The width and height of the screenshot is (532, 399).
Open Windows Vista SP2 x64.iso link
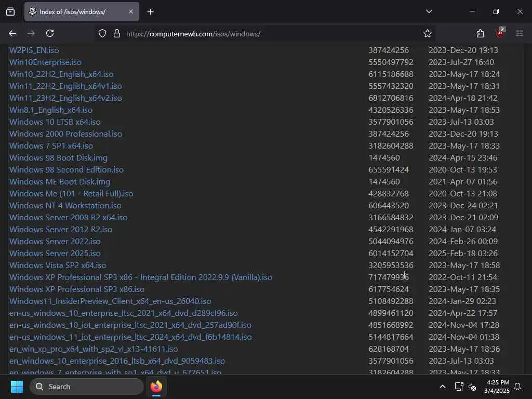58,265
